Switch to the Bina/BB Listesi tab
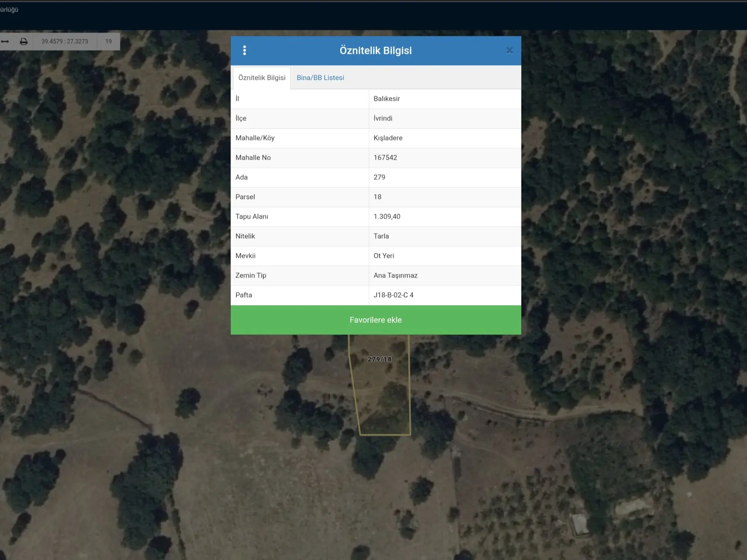The image size is (747, 560). tap(320, 78)
